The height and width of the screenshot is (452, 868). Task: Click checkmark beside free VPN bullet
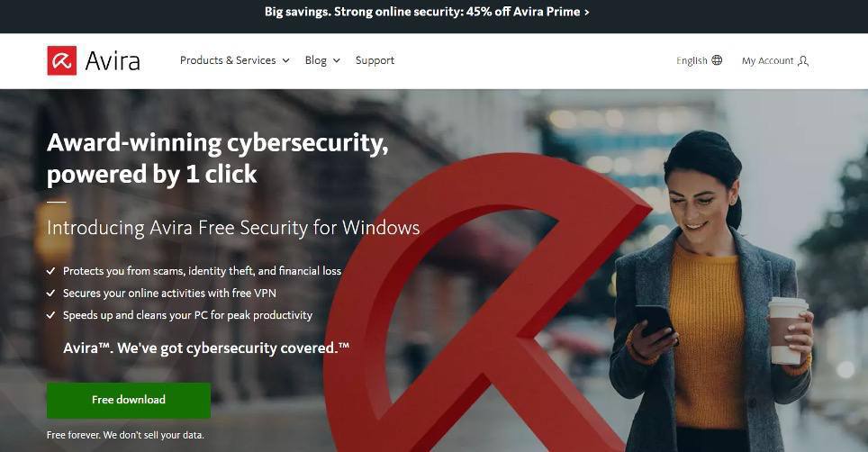51,294
